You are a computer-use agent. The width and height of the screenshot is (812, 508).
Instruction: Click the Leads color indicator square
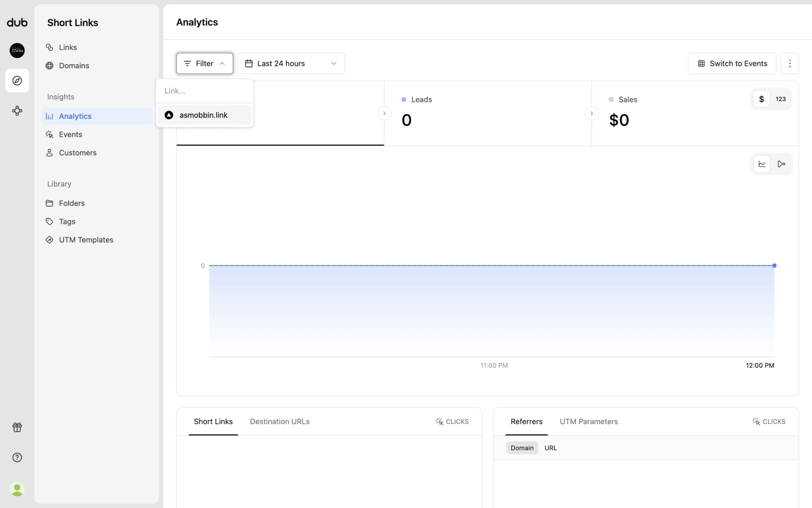[404, 99]
